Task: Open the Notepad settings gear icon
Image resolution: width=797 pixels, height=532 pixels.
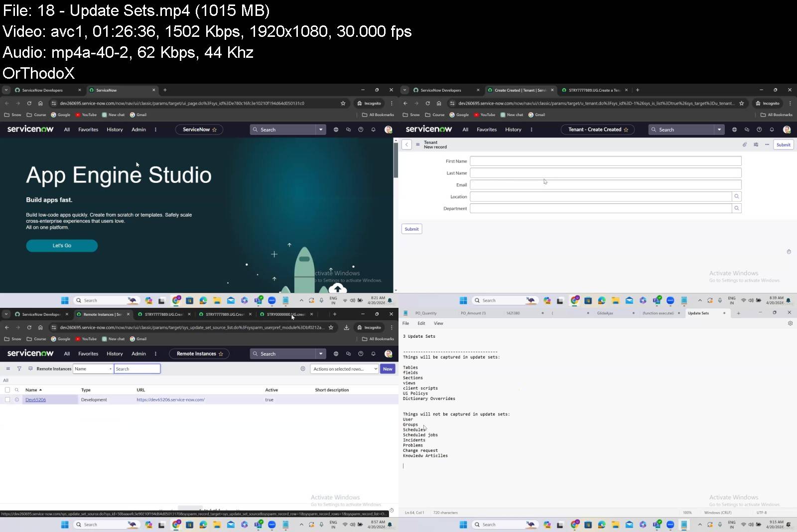Action: 790,323
